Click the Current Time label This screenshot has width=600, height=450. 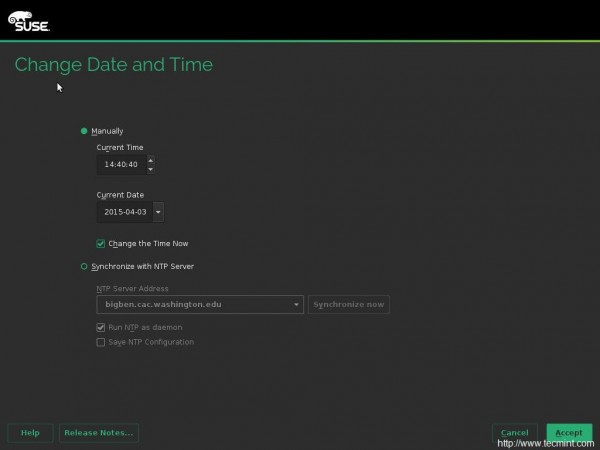(x=120, y=147)
